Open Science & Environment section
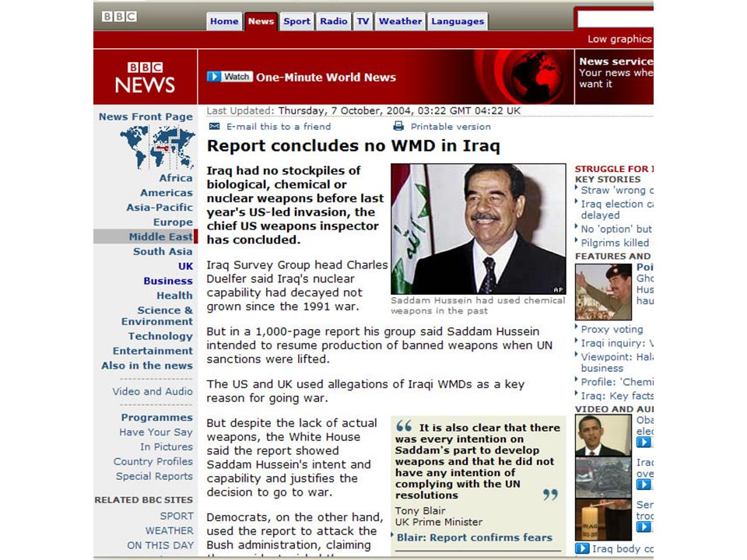Screen dimensions: 747x560 coord(157,316)
